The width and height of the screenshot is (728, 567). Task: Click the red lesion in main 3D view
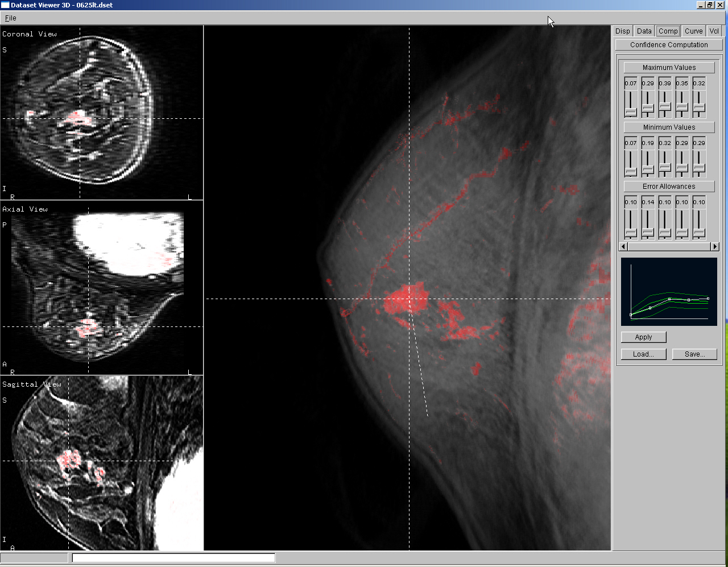pos(406,298)
